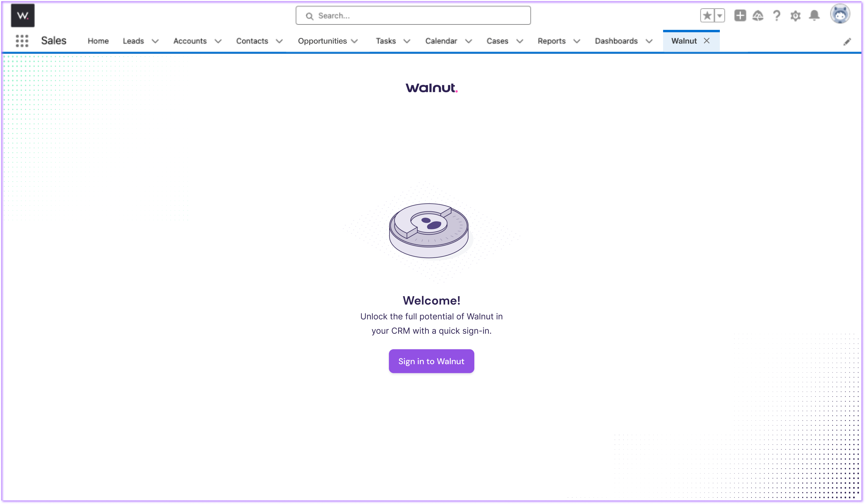Open the user profile avatar
The image size is (865, 504).
pos(840,14)
